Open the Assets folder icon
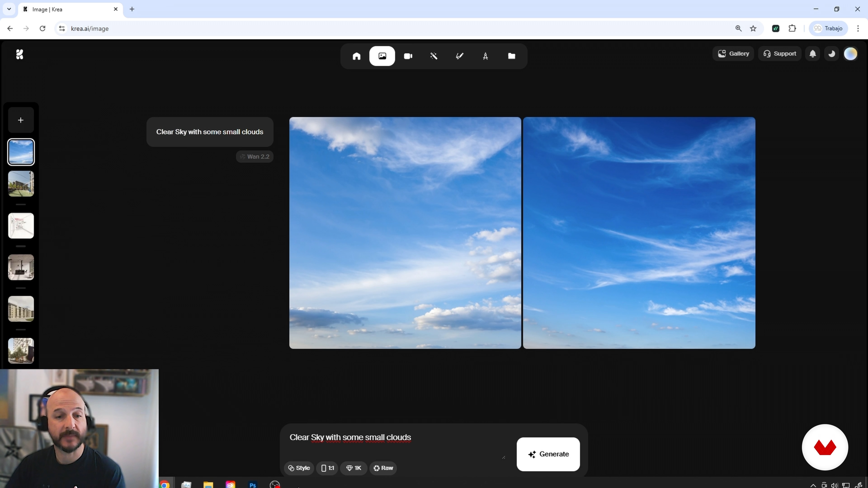The image size is (868, 488). point(511,56)
